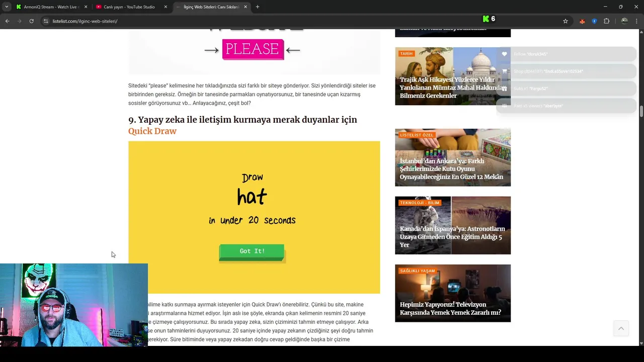Expand the tab search dropdown arrow
Screen dimensions: 644x362
[7, 7]
